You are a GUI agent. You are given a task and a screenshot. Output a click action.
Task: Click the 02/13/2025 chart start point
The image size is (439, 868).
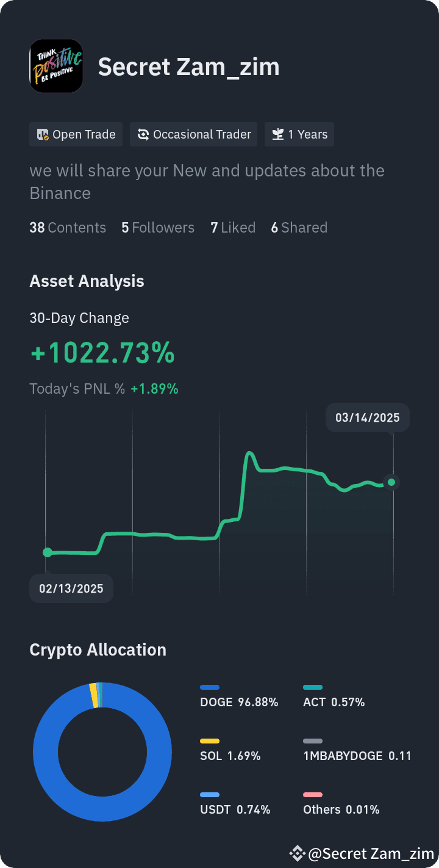pos(48,552)
